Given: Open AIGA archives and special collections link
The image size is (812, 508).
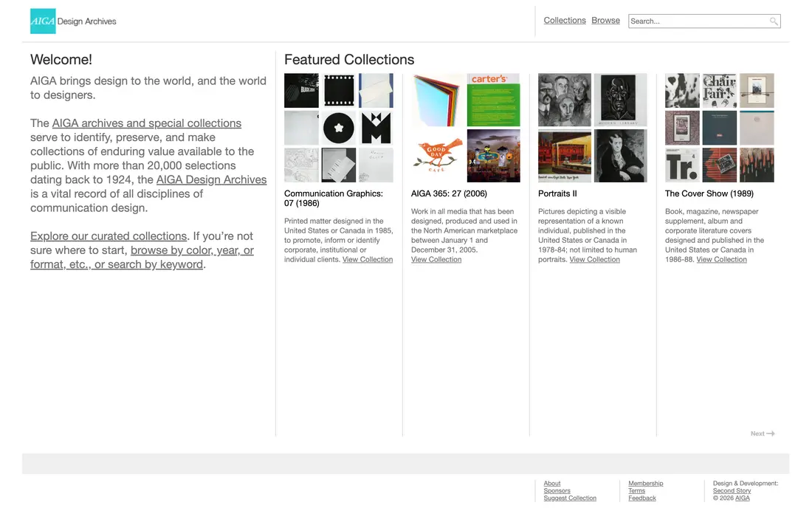Looking at the screenshot, I should (x=147, y=123).
